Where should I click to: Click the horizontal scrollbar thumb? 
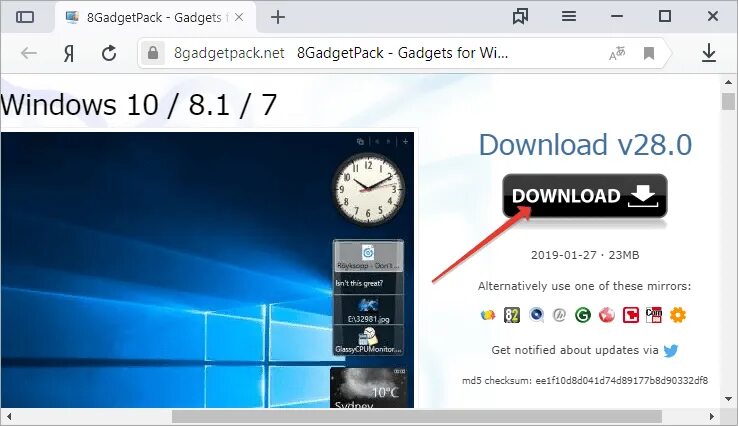coord(417,417)
